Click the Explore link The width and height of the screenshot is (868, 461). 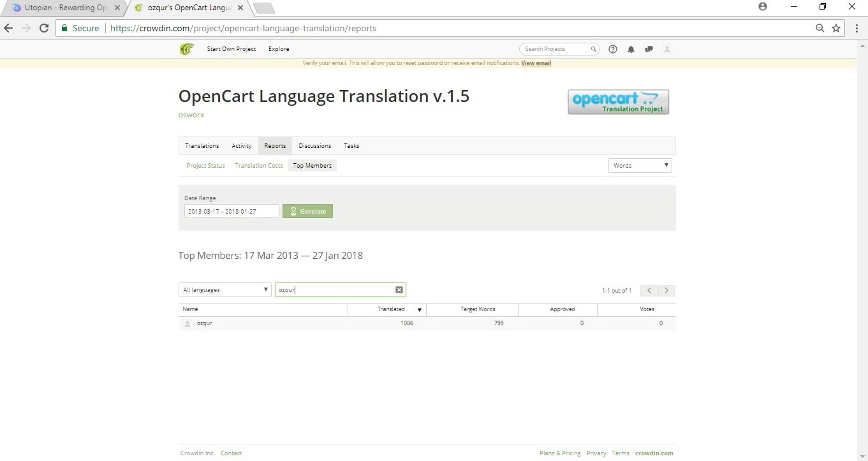tap(279, 49)
